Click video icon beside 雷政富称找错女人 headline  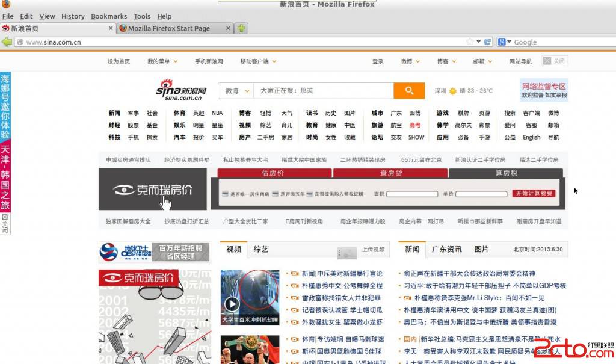point(295,298)
